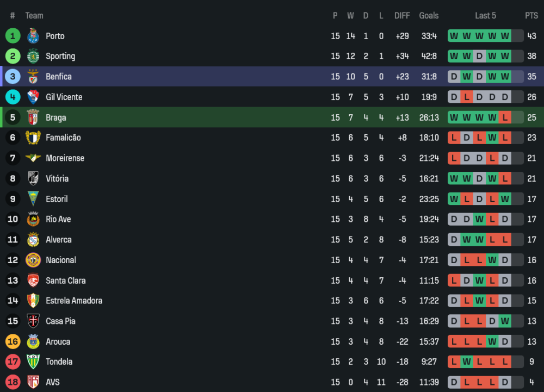Click the Porto club crest icon
Image resolution: width=544 pixels, height=392 pixels.
coord(33,36)
